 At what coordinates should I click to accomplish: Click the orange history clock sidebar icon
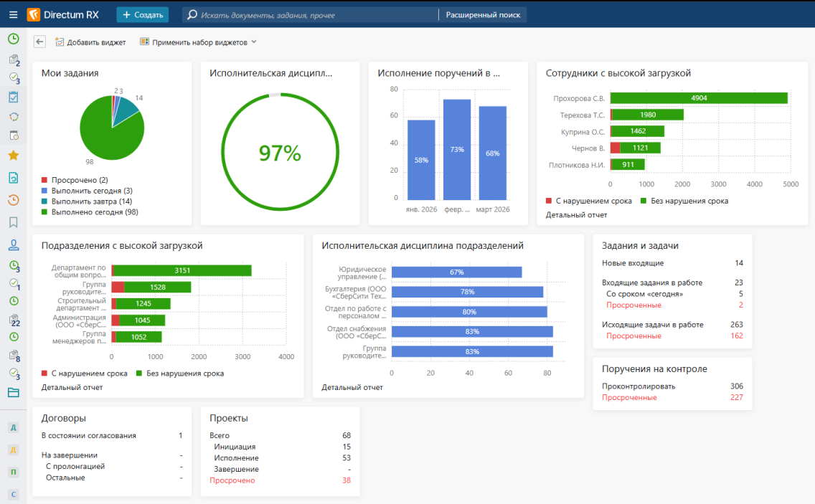[13, 200]
